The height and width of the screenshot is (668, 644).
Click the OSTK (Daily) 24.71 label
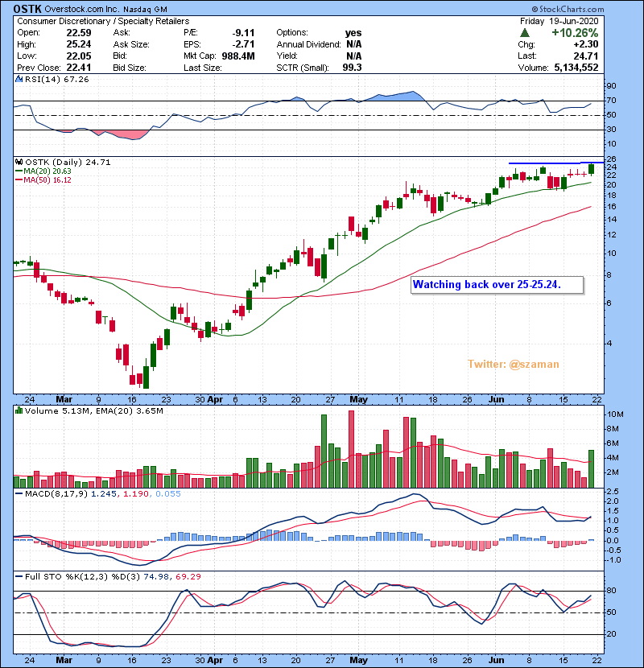(x=68, y=162)
